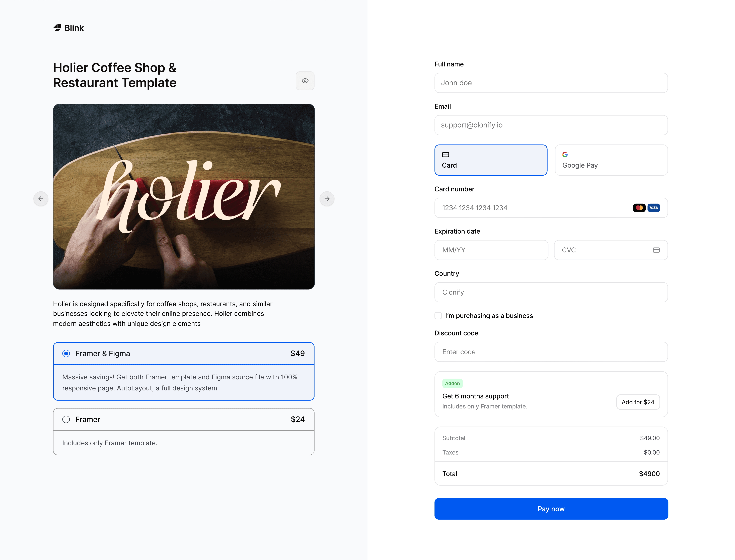Screen dimensions: 735x560
Task: Select the Framer $24 radio option
Action: (x=66, y=419)
